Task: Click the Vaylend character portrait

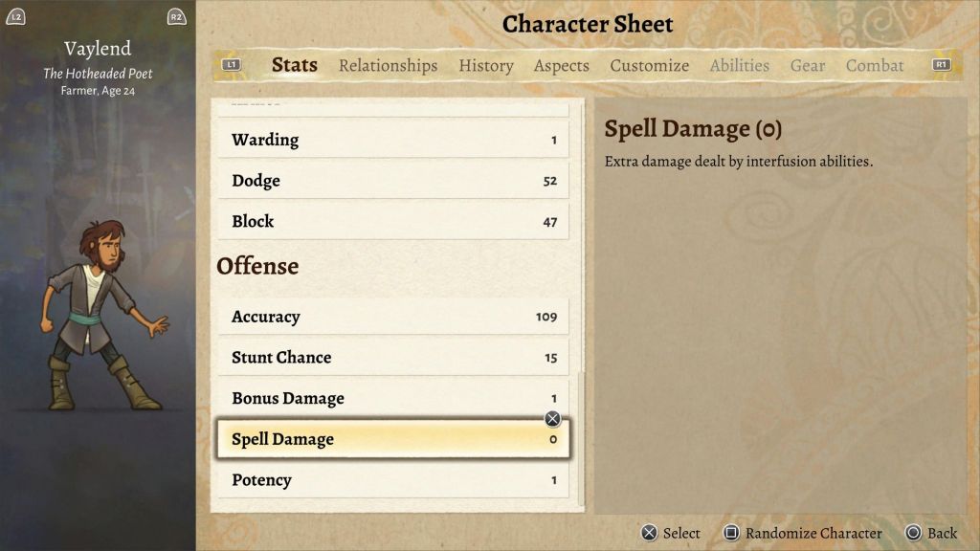Action: pyautogui.click(x=99, y=316)
